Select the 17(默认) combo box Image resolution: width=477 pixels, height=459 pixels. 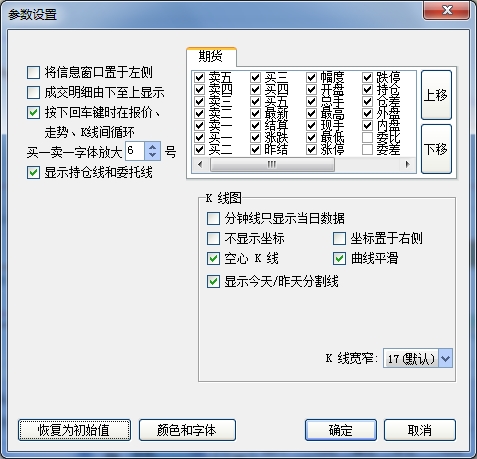pyautogui.click(x=418, y=359)
